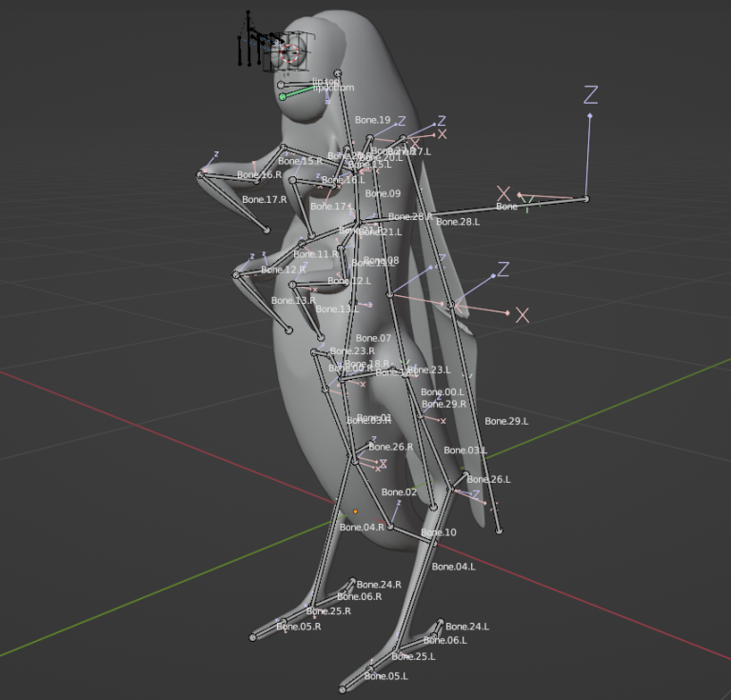Select the Bone.28.L bone
Image resolution: width=731 pixels, height=700 pixels.
coord(457,222)
